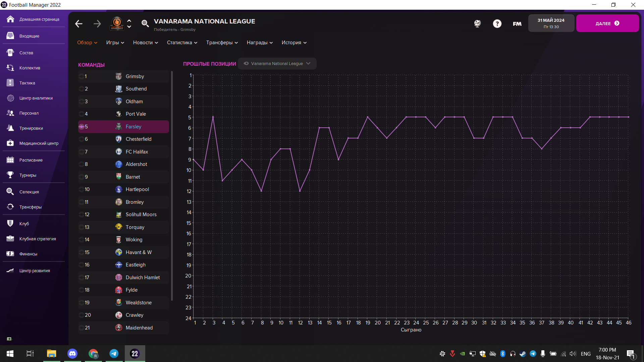Go back with the left arrow
Image resolution: width=644 pixels, height=362 pixels.
(79, 23)
